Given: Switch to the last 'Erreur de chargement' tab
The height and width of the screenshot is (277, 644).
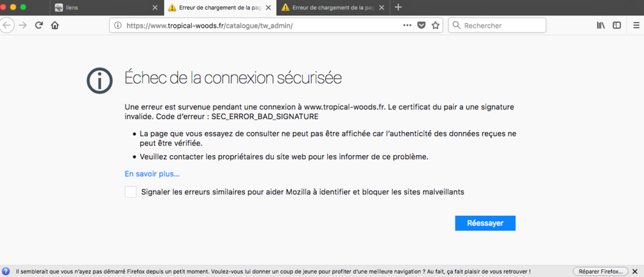Looking at the screenshot, I should [333, 7].
